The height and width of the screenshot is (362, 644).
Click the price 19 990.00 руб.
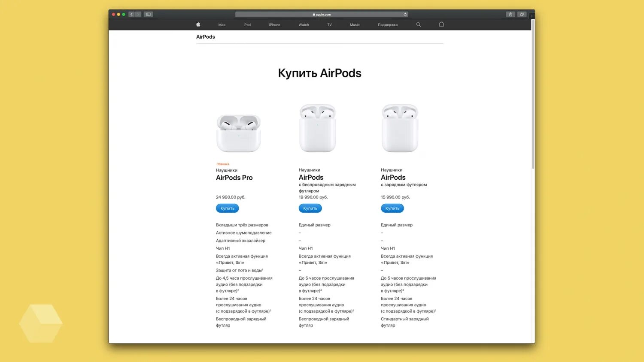(x=313, y=197)
